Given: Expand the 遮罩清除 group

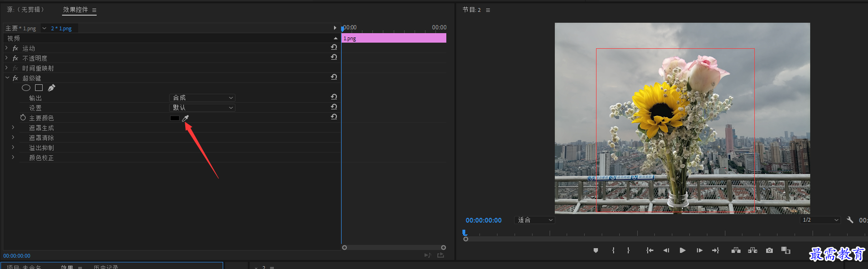Looking at the screenshot, I should tap(13, 137).
